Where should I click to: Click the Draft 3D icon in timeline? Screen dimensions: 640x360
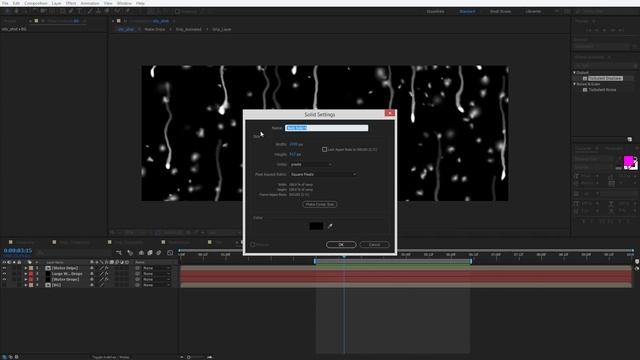click(130, 253)
